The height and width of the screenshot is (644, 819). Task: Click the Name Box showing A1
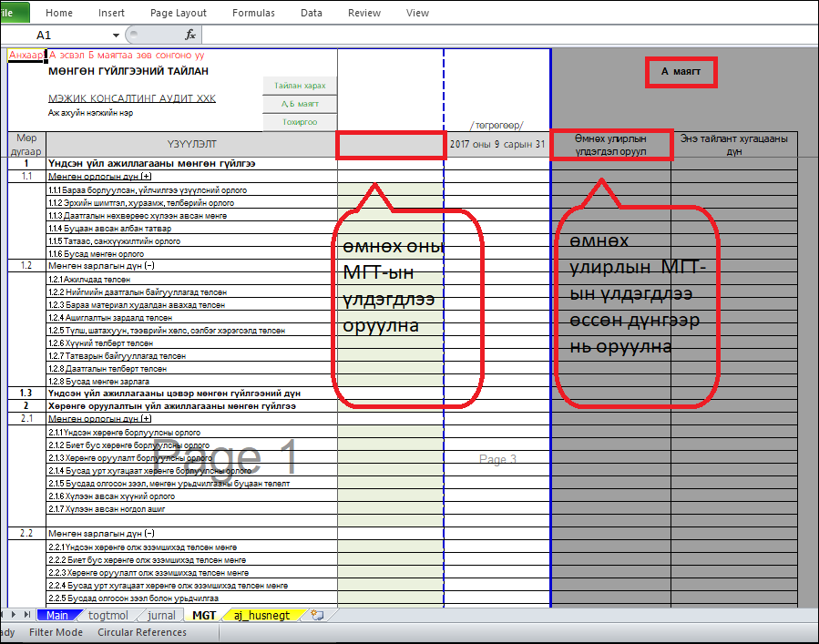[x=55, y=35]
